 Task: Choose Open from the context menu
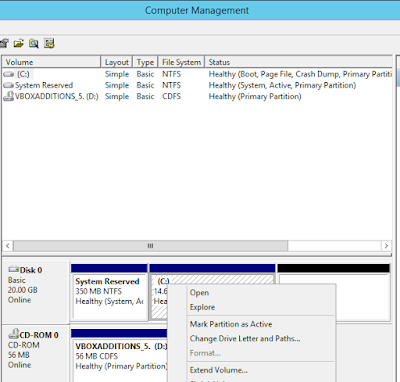(x=199, y=293)
